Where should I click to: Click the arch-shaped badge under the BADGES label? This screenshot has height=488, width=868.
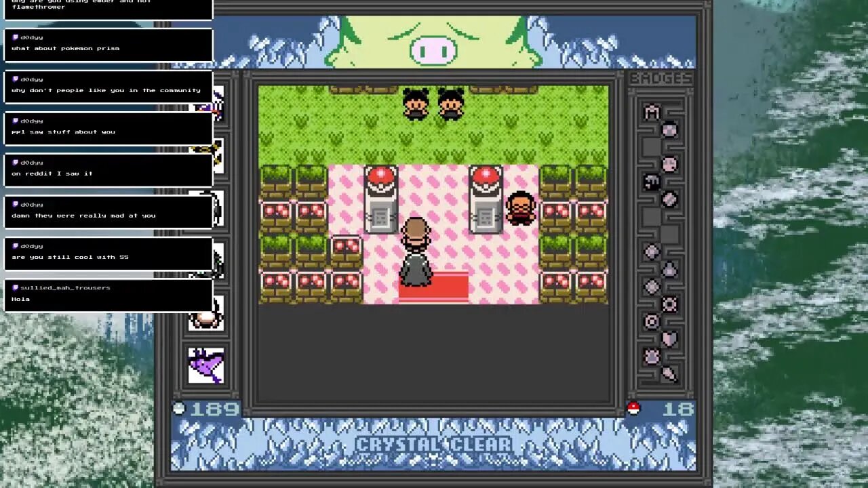(652, 112)
